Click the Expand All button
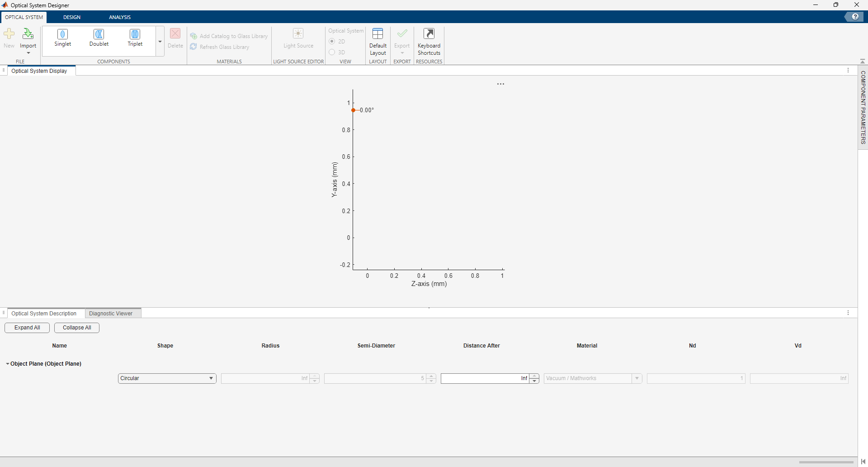Screen dimensions: 868x467 27,328
